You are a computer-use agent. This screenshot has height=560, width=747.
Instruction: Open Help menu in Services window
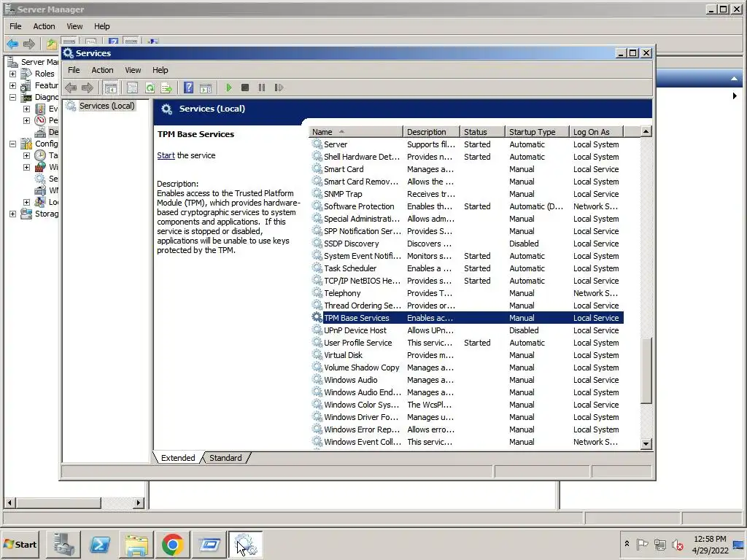160,70
